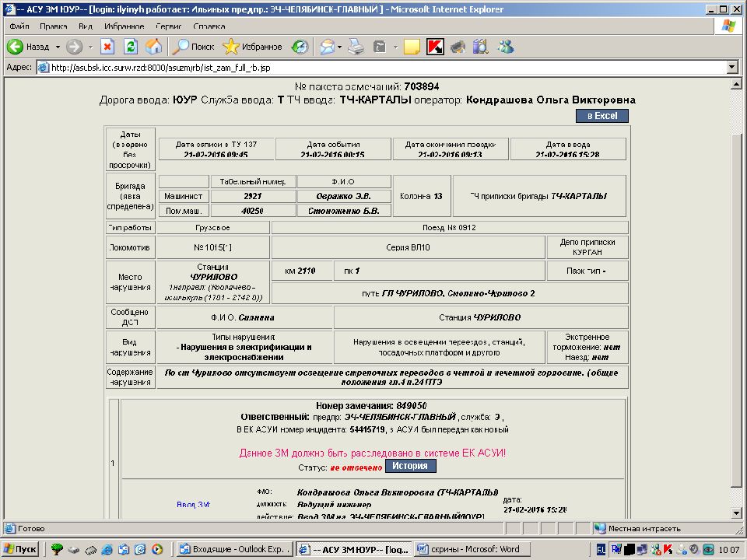The image size is (747, 560).
Task: Click the Местная интрасеть status bar zone
Action: point(644,529)
